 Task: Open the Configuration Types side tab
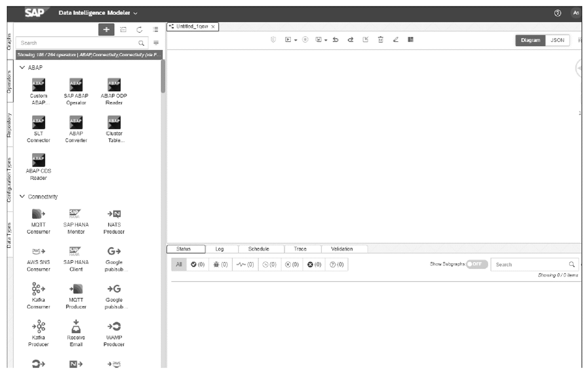pos(10,180)
